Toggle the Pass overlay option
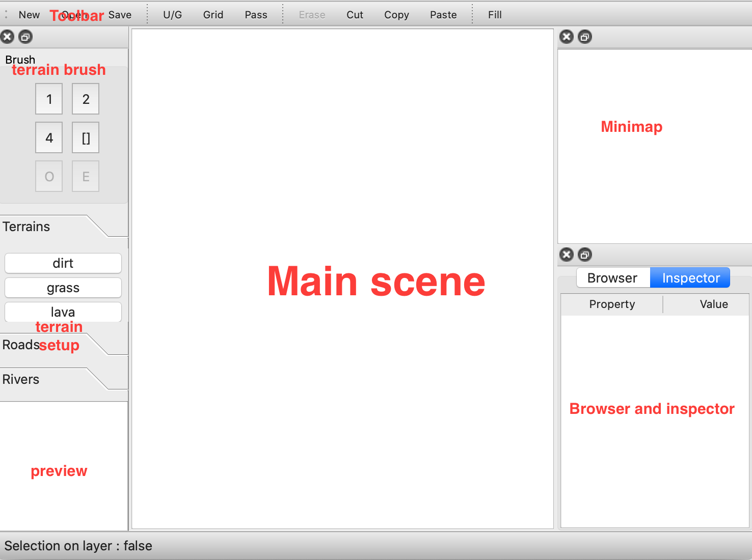752x560 pixels. (x=256, y=15)
